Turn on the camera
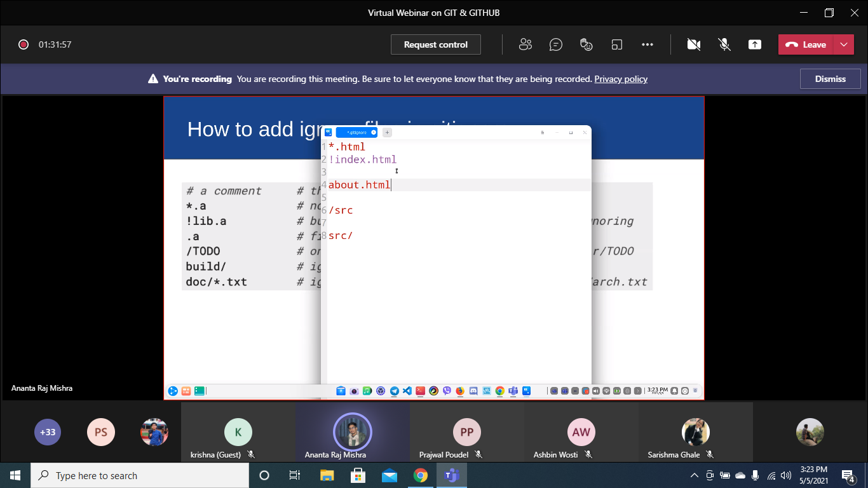 tap(694, 44)
